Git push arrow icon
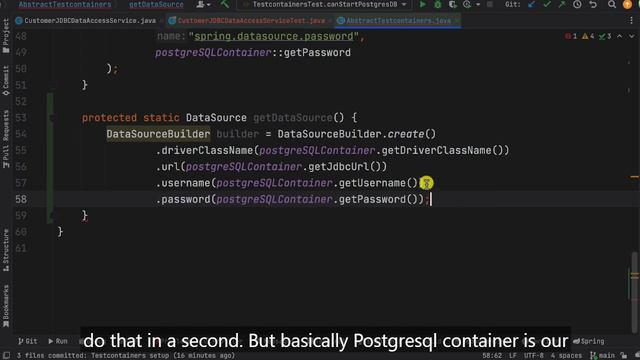The width and height of the screenshot is (640, 360). pos(562,4)
